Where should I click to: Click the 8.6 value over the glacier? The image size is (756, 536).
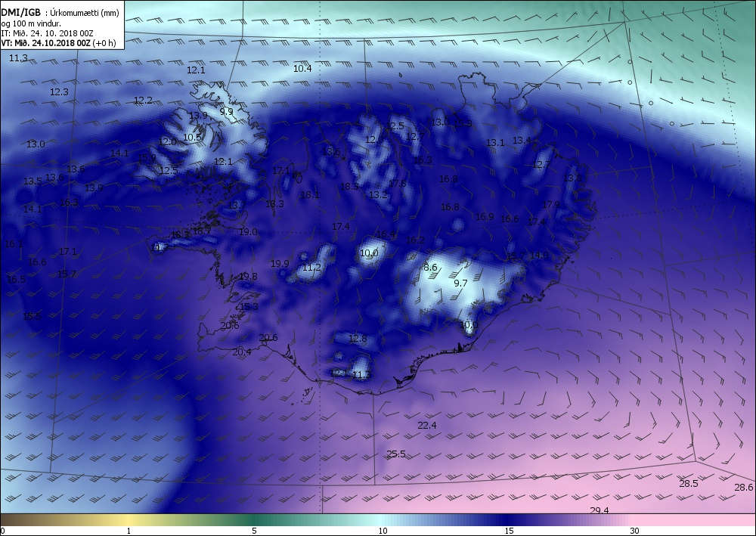[x=431, y=267]
